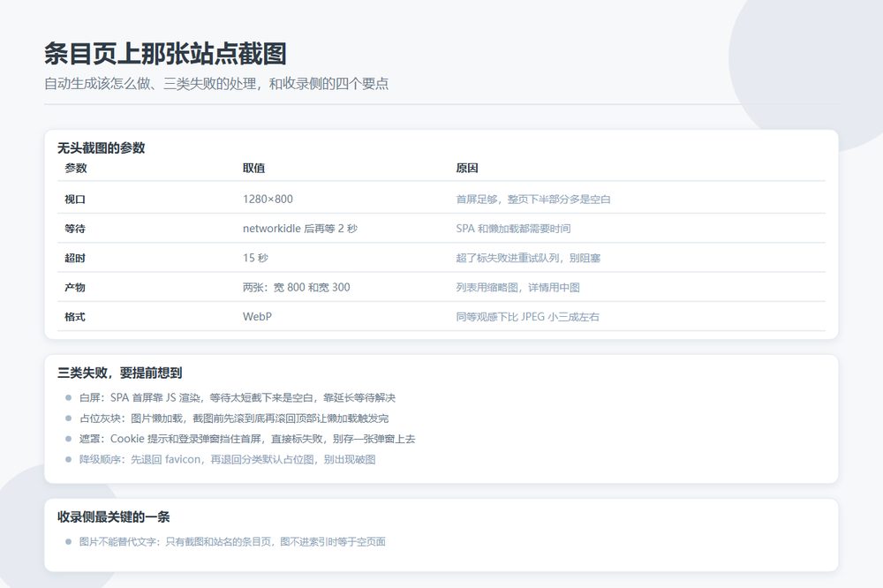
Task: Select the 视口 row label
Action: click(75, 200)
